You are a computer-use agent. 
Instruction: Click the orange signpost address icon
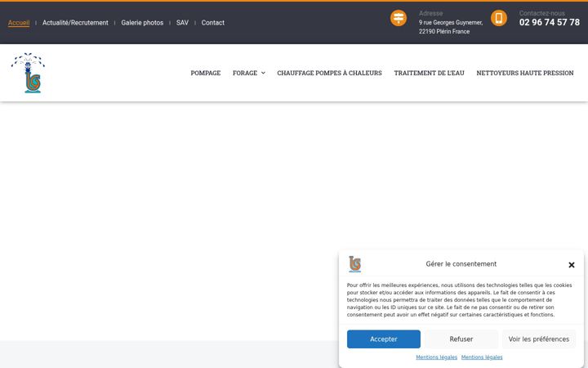[x=399, y=18]
